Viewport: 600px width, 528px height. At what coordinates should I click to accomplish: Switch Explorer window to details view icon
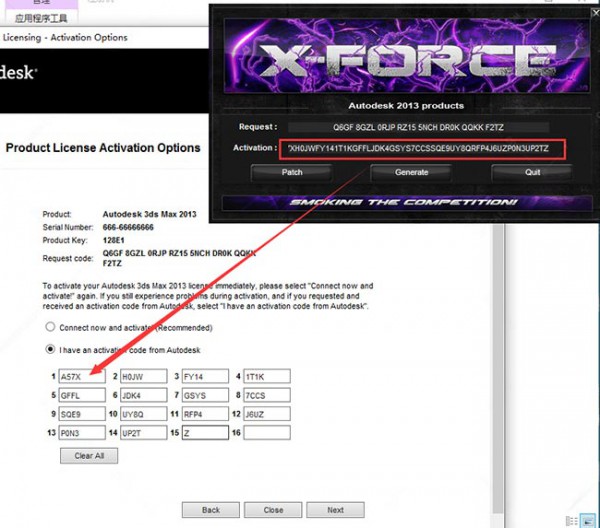click(x=571, y=521)
